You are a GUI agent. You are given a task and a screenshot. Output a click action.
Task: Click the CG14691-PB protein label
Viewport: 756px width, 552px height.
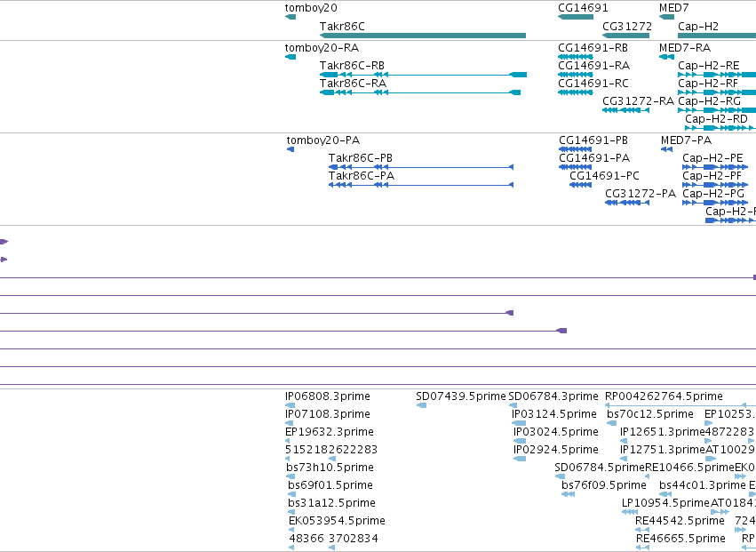coord(593,140)
